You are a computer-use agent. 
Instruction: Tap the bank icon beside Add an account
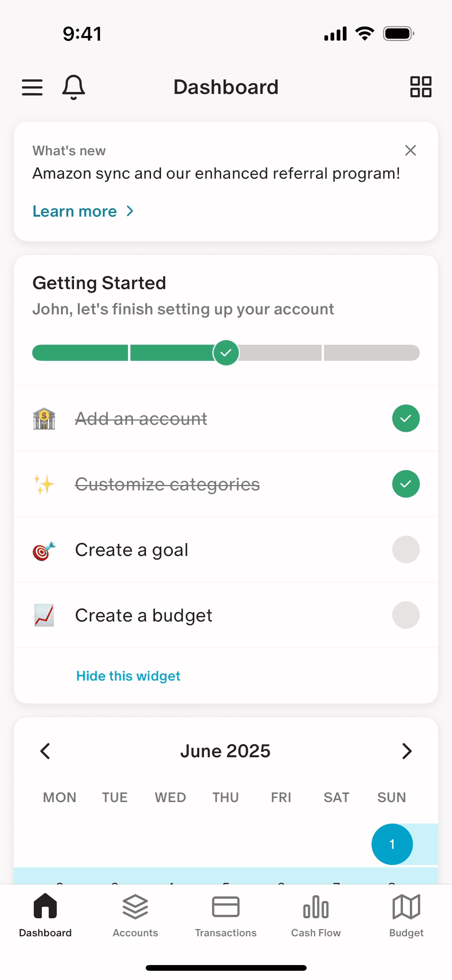tap(44, 418)
